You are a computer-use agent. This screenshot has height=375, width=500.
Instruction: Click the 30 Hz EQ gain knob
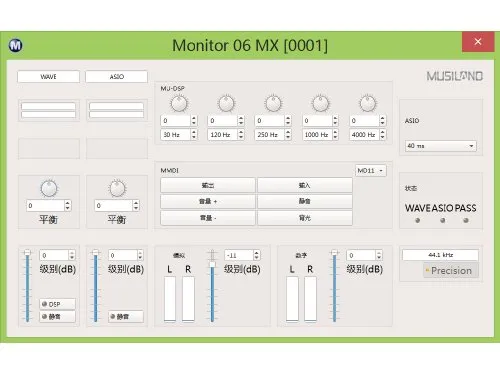coord(179,104)
